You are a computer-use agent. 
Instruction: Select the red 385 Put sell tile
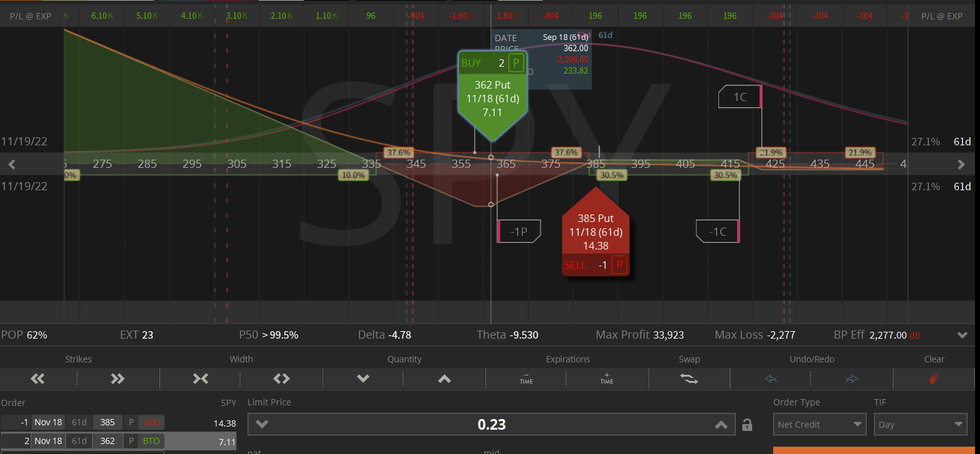pos(596,232)
